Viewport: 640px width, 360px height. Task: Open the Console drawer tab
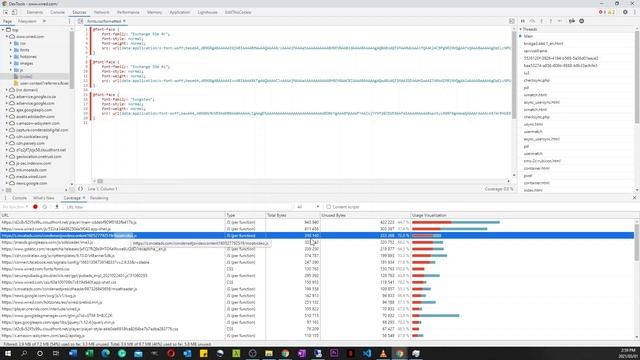click(19, 198)
